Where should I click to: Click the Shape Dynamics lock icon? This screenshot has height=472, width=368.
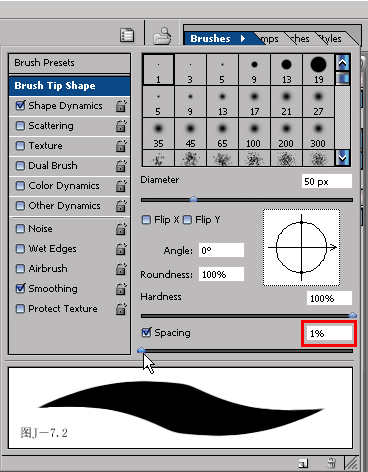[121, 106]
